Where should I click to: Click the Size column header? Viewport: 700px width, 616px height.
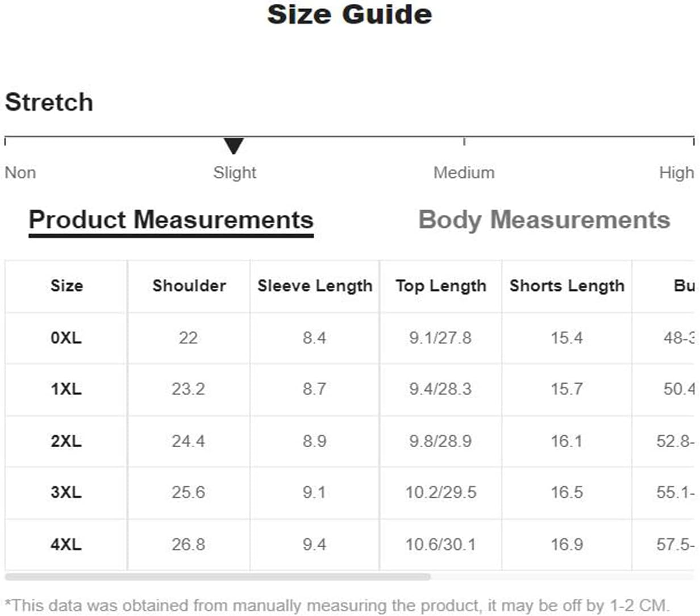66,286
